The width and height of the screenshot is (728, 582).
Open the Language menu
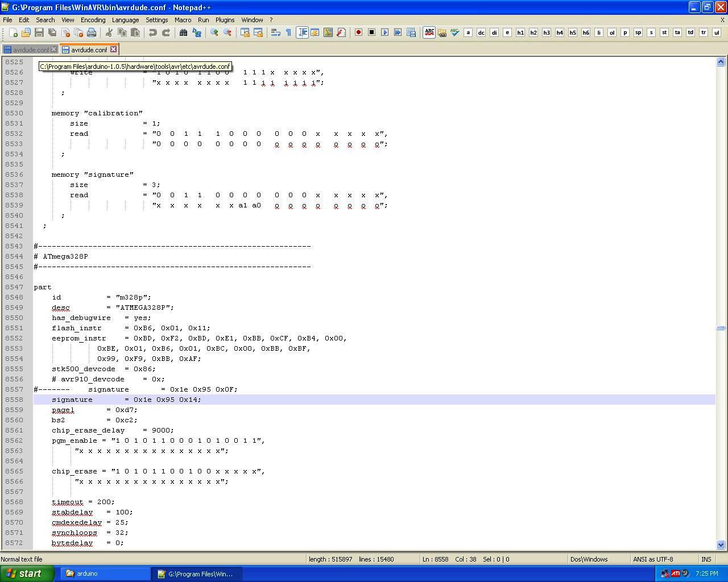click(x=125, y=19)
